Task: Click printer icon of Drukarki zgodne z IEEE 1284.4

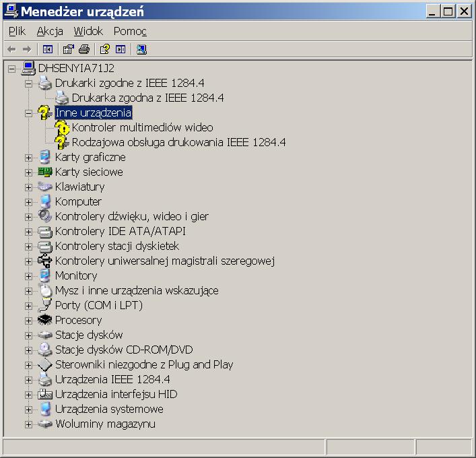Action: click(x=45, y=83)
